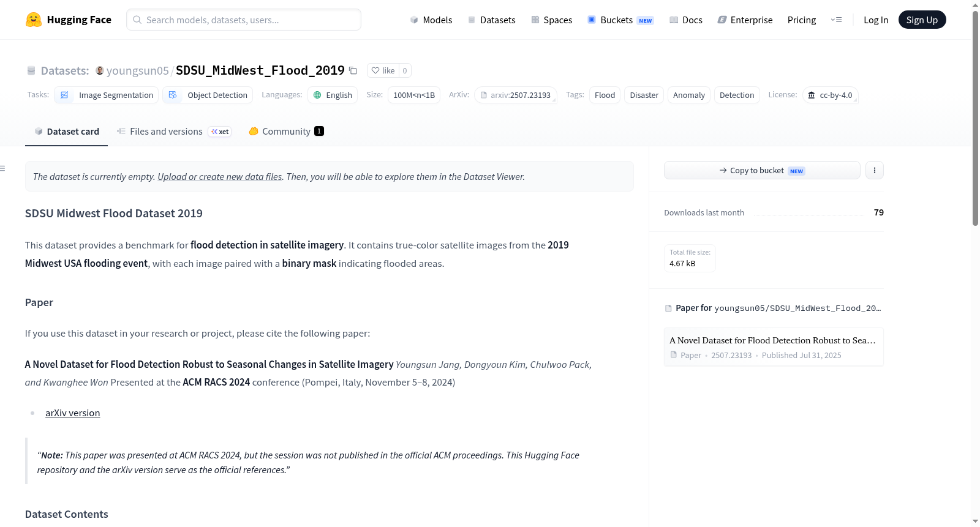Click the Docs book icon in navbar
Image resolution: width=980 pixels, height=527 pixels.
point(674,20)
